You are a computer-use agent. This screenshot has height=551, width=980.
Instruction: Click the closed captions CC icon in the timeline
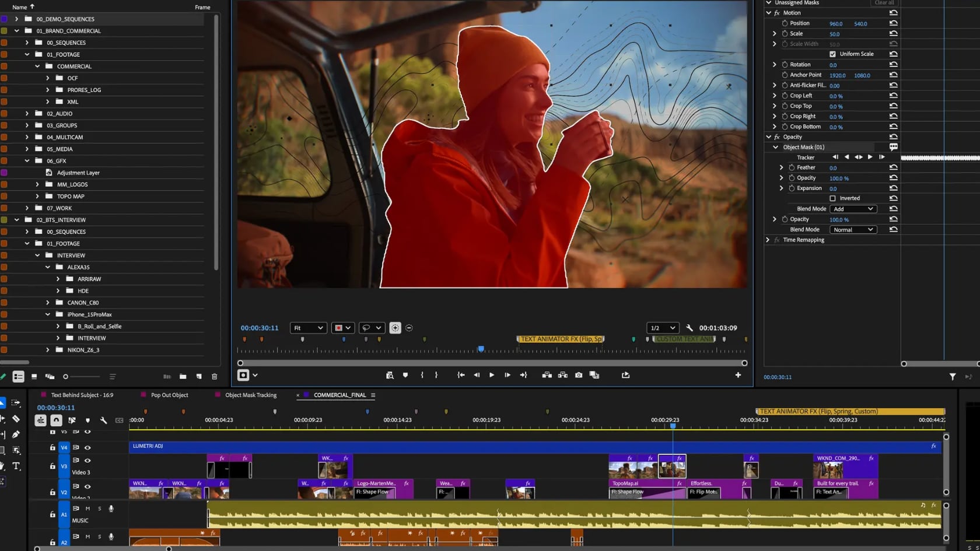pos(119,421)
